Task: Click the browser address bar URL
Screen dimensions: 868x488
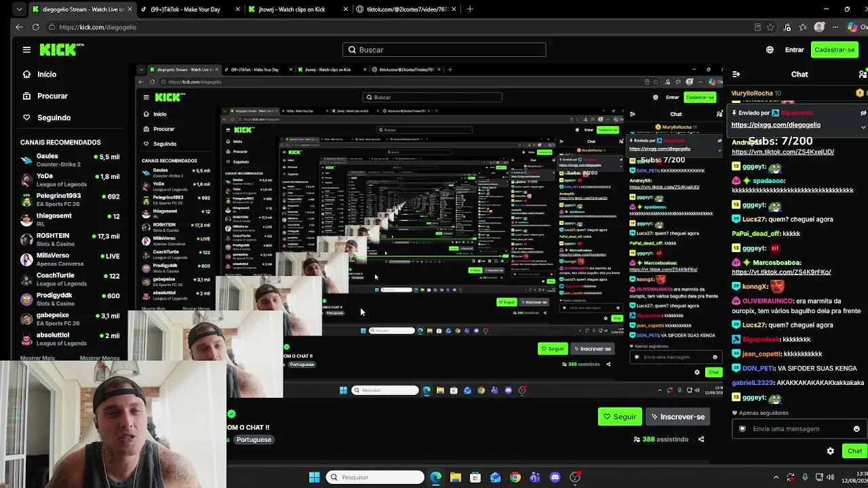Action: point(98,27)
